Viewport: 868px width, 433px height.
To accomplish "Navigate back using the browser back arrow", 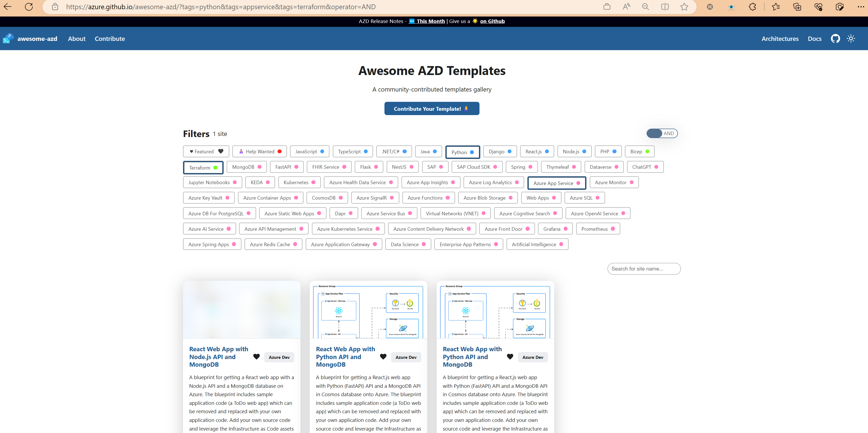I will tap(7, 6).
